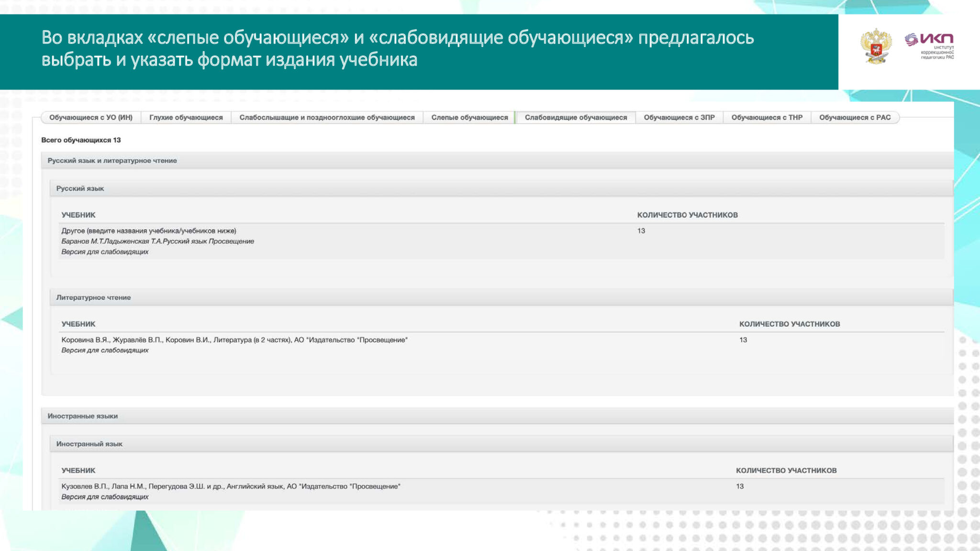This screenshot has width=980, height=551.
Task: Click 'Версия для слабовидящих' under Коровина entry
Action: 105,350
